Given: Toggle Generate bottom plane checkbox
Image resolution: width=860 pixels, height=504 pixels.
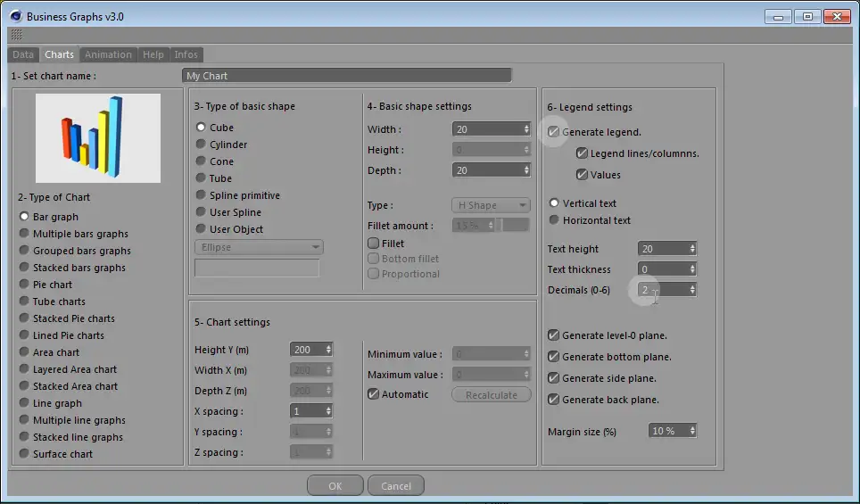Looking at the screenshot, I should coord(553,357).
